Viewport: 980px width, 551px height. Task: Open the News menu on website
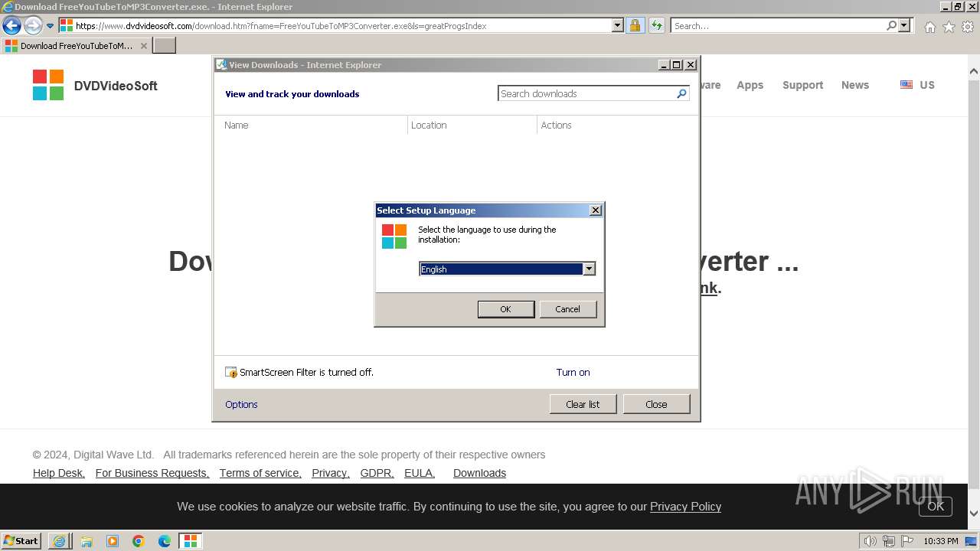[x=854, y=85]
